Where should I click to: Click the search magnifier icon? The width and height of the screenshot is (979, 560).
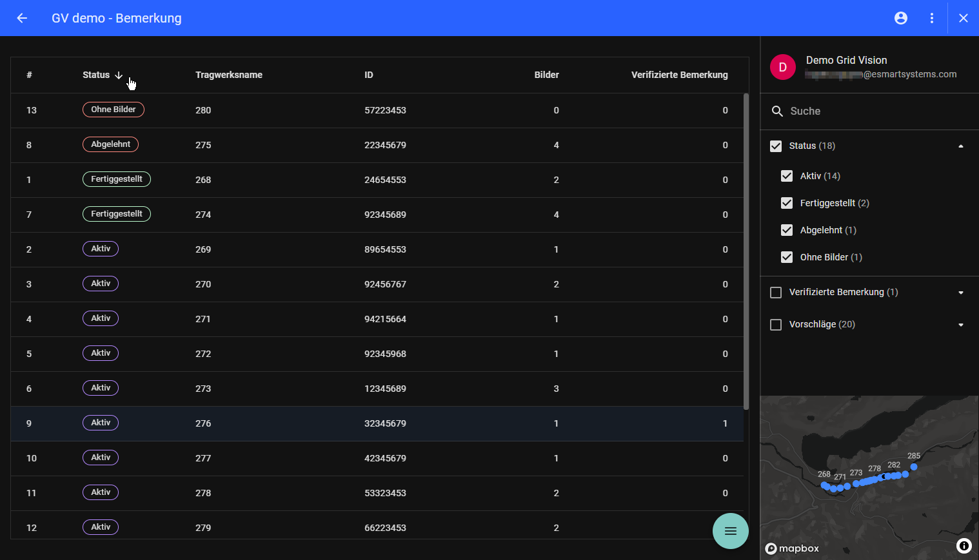[777, 111]
